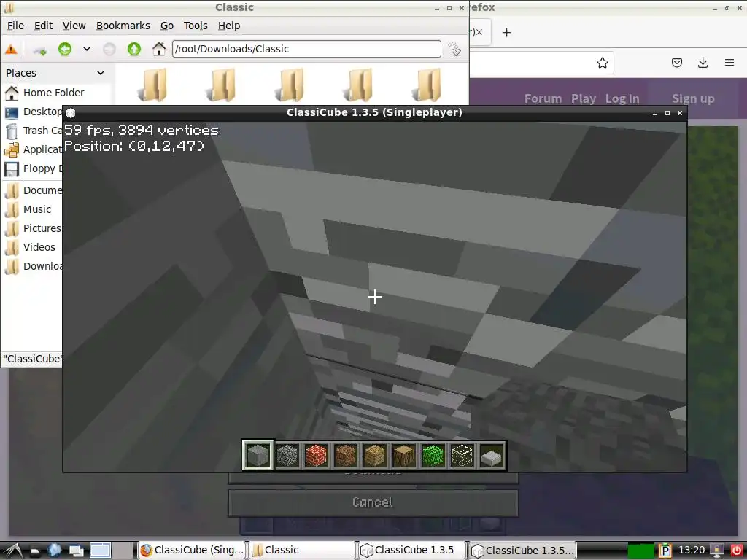Screen dimensions: 747x560
Task: Click the go-to-path icon beside location bar
Action: coord(454,49)
